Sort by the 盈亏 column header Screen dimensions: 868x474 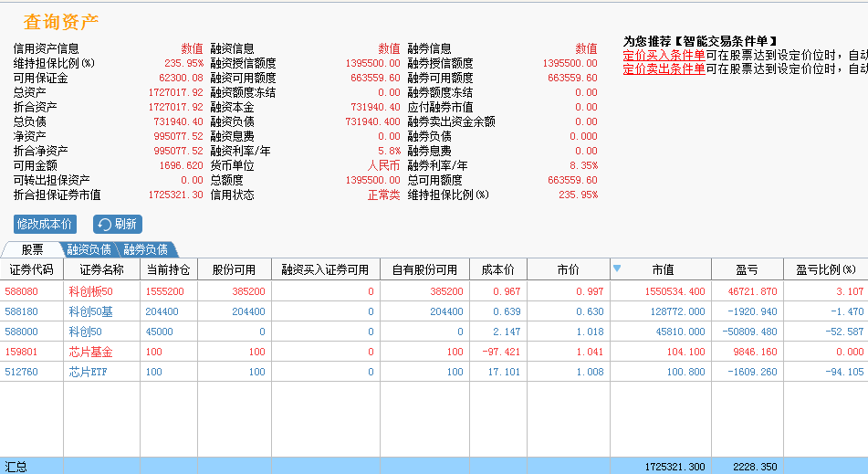(748, 269)
